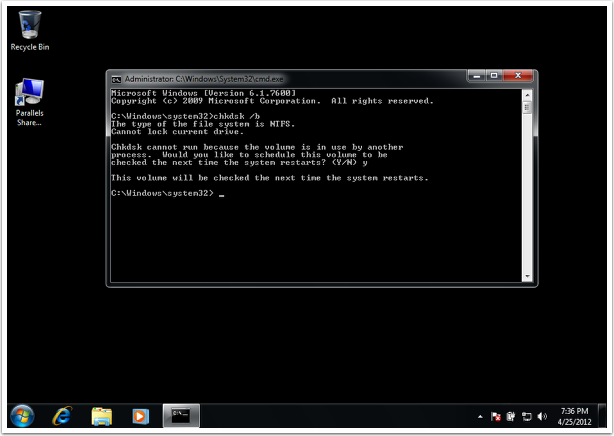Screen dimensions: 614x436
Task: Click the scroll down arrow in cmd window
Action: tap(527, 277)
